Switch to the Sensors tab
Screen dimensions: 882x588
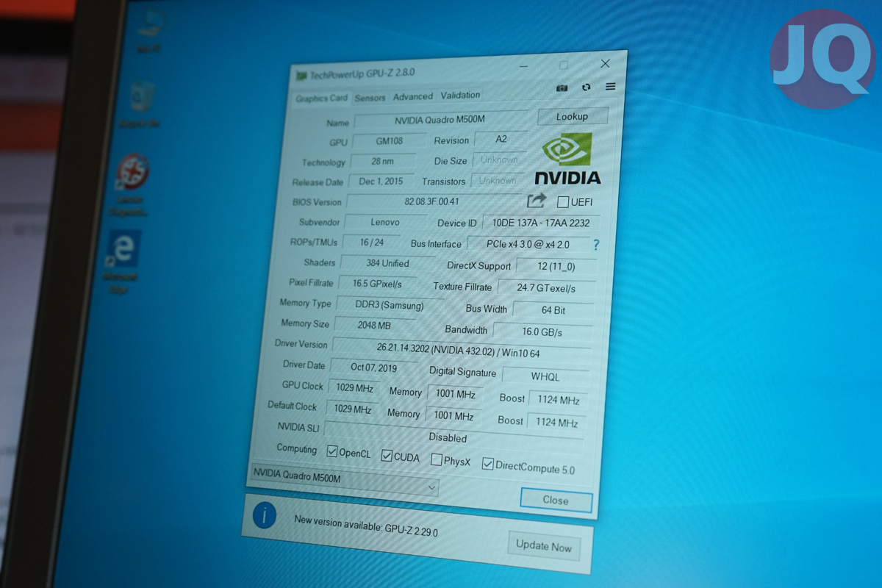tap(370, 98)
